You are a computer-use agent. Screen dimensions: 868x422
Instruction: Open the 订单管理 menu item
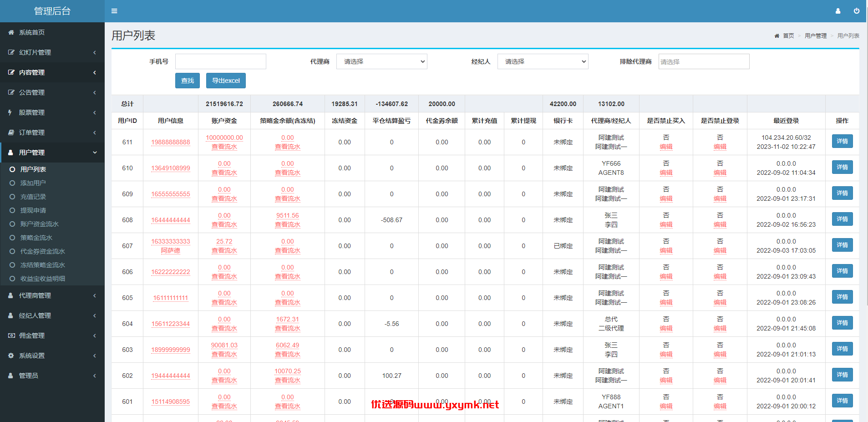click(x=52, y=132)
